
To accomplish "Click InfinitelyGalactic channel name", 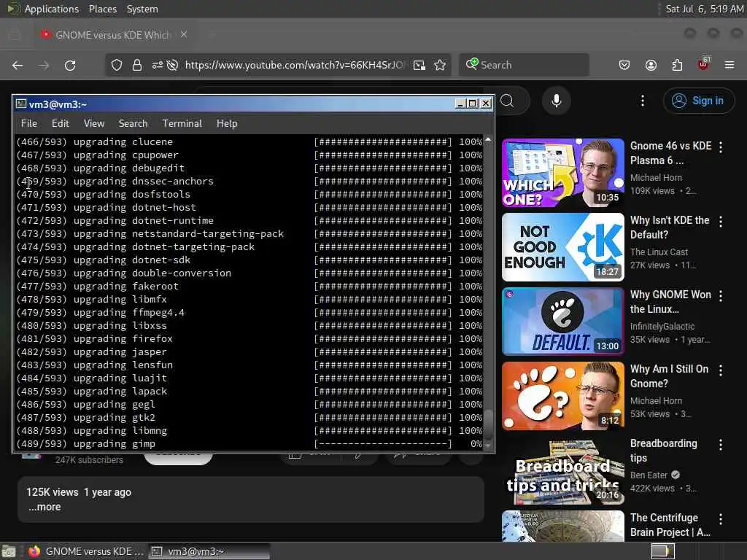I will tap(662, 326).
